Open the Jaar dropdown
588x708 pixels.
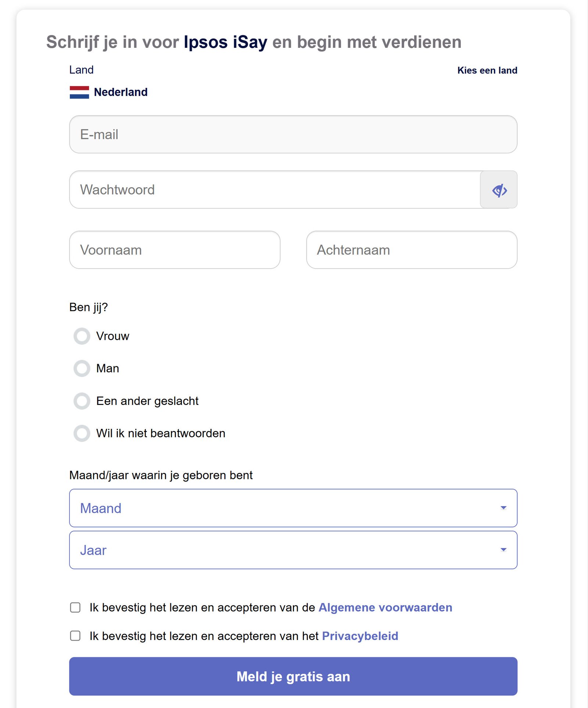coord(257,550)
